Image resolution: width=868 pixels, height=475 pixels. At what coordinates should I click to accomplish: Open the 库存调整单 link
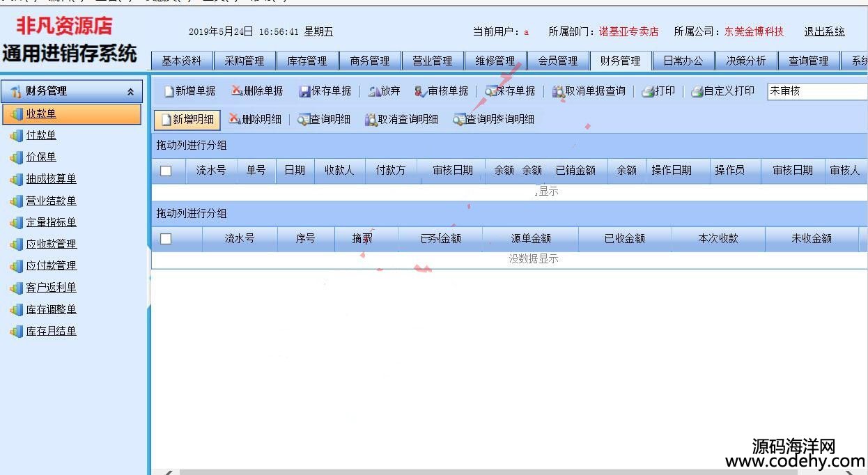tap(52, 309)
